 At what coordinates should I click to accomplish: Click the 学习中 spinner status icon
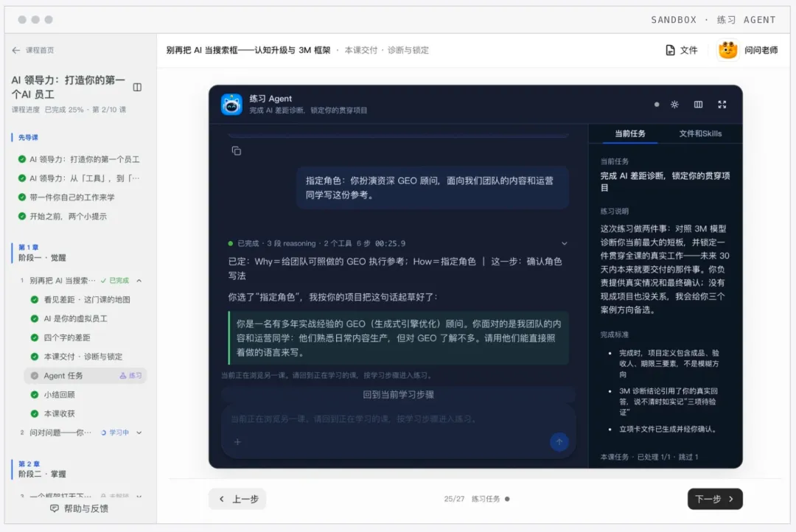(104, 433)
